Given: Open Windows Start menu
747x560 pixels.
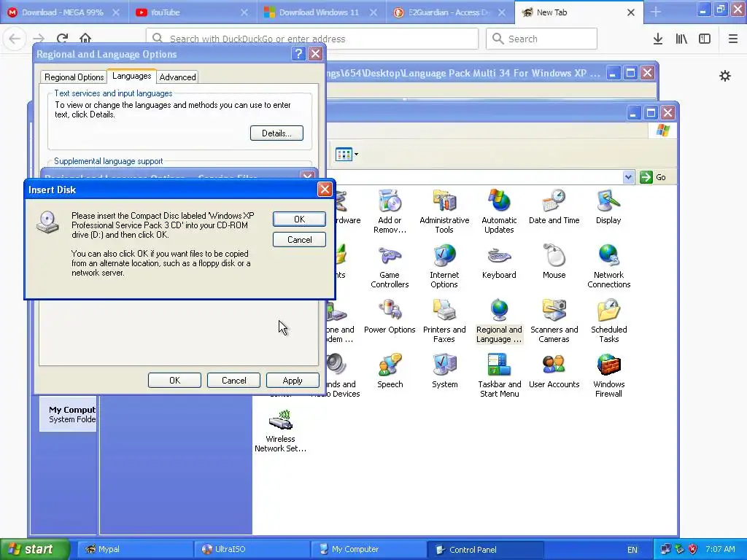Looking at the screenshot, I should [x=35, y=549].
